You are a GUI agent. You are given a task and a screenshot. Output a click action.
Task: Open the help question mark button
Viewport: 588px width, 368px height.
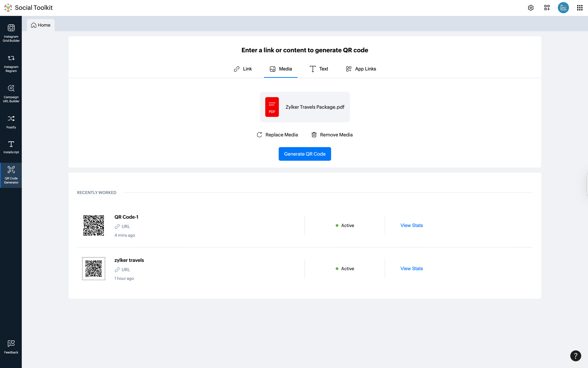575,356
